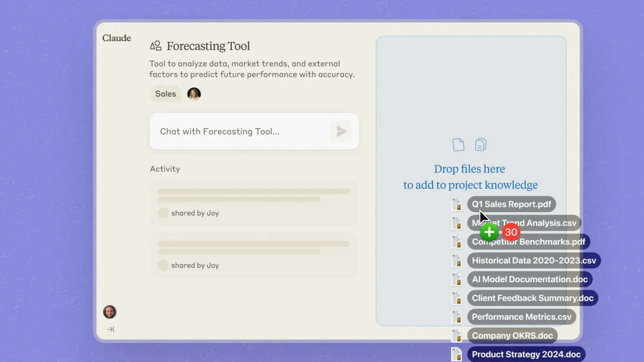
Task: Select the Historical Data 2020-2023.csv file
Action: (534, 260)
